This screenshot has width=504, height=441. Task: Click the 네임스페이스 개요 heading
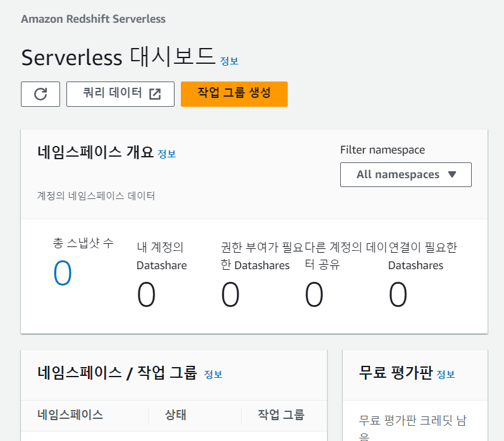click(x=95, y=152)
